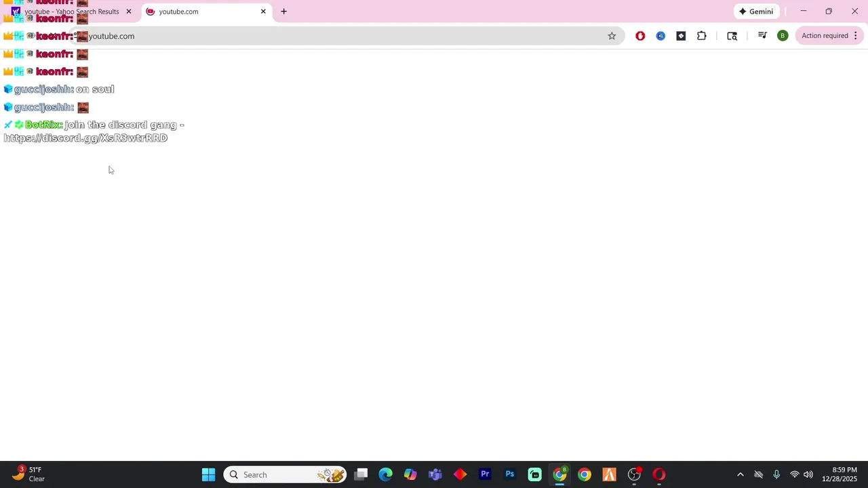Open Task View from the taskbar
868x488 pixels.
tap(361, 474)
